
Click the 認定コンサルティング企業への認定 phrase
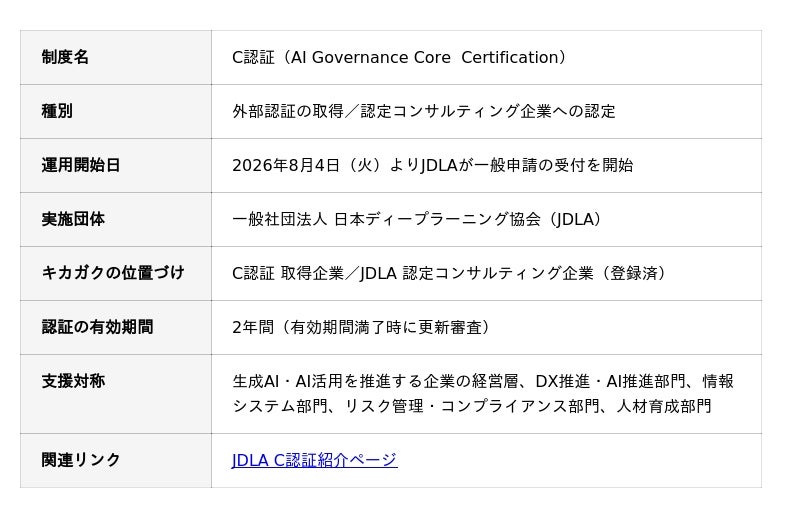(x=488, y=111)
